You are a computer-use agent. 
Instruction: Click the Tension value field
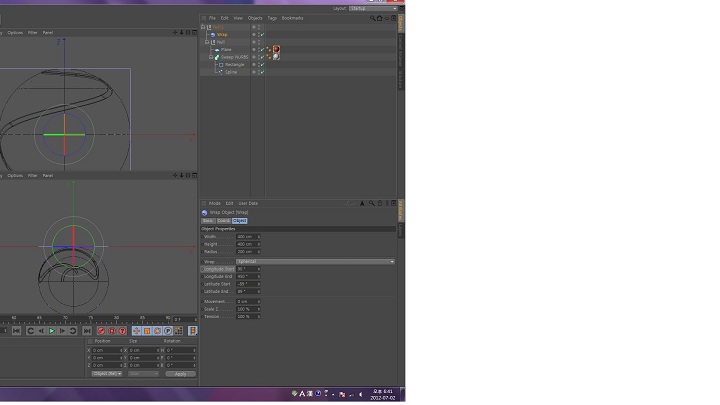pos(246,317)
